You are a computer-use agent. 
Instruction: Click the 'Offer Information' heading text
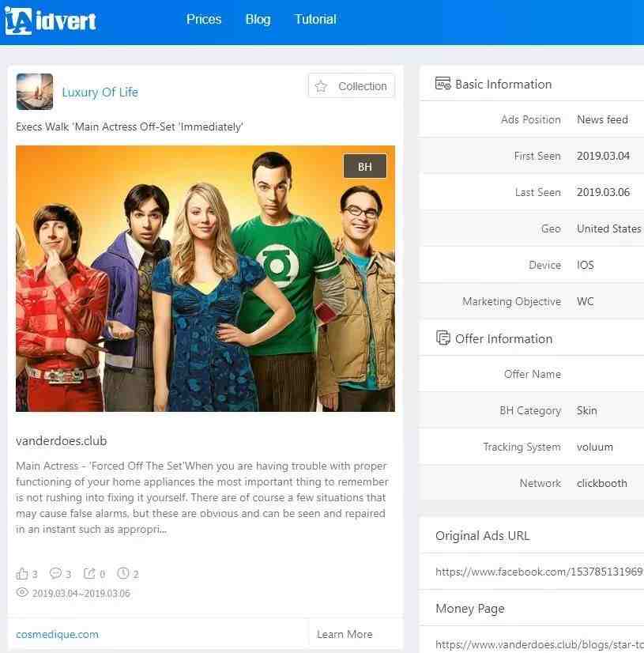[x=503, y=338]
